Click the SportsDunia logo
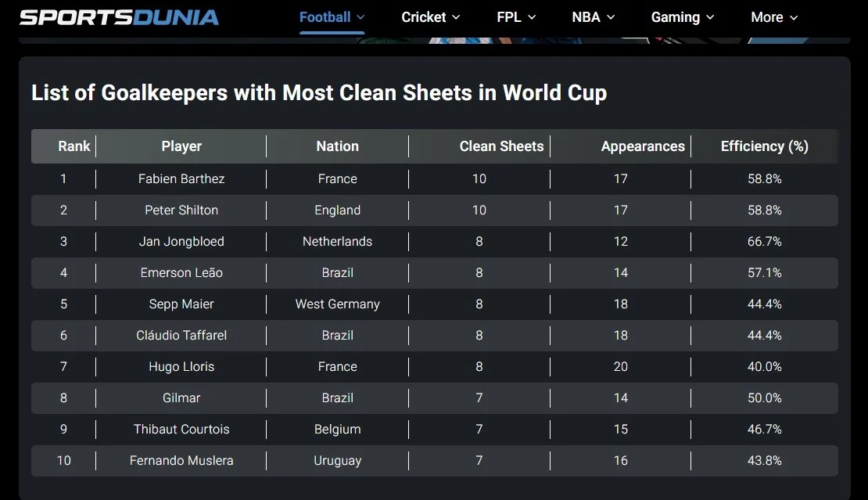Image resolution: width=868 pixels, height=500 pixels. point(119,17)
